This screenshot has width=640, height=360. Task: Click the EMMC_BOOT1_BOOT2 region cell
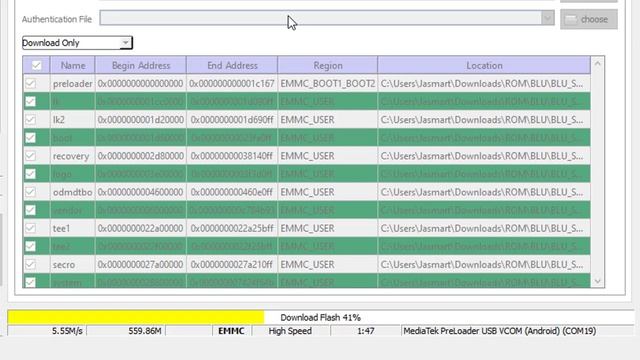(x=328, y=84)
